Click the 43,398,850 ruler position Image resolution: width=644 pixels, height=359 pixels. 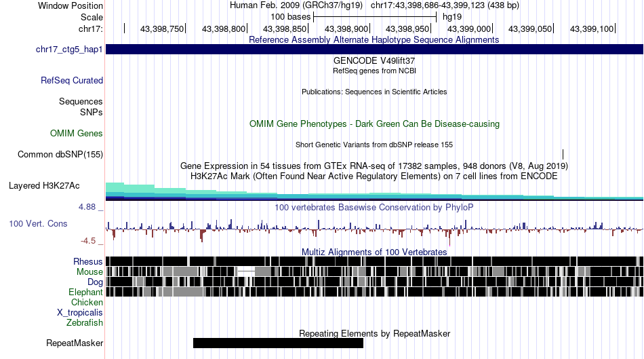[285, 29]
